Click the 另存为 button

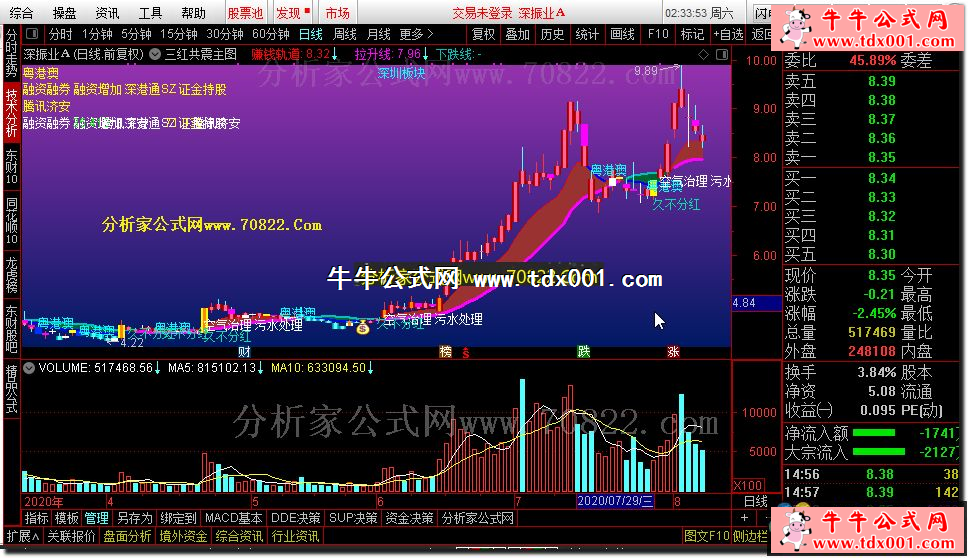coord(134,518)
